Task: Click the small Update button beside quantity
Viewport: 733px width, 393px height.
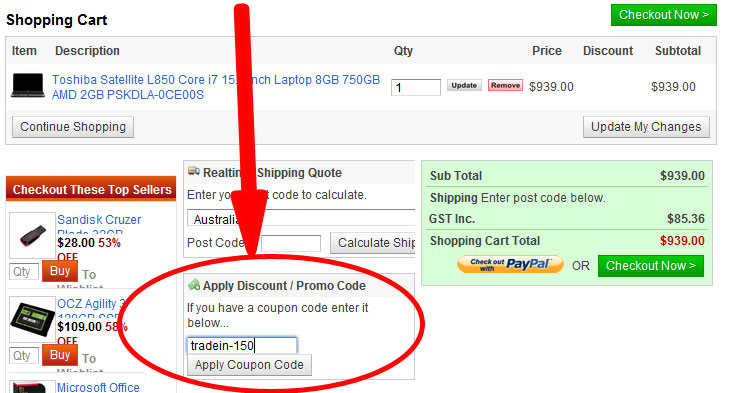Action: tap(464, 86)
